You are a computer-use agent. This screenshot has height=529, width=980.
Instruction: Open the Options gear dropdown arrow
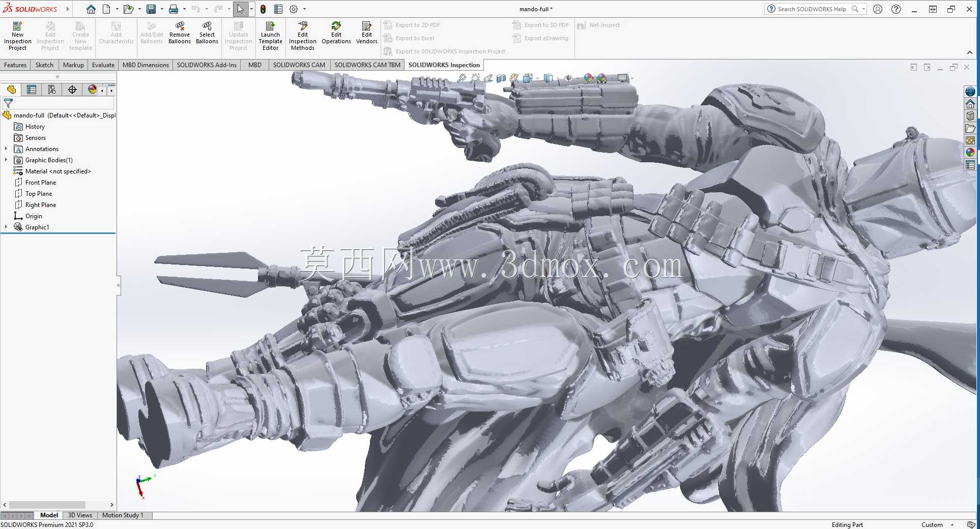tap(304, 9)
